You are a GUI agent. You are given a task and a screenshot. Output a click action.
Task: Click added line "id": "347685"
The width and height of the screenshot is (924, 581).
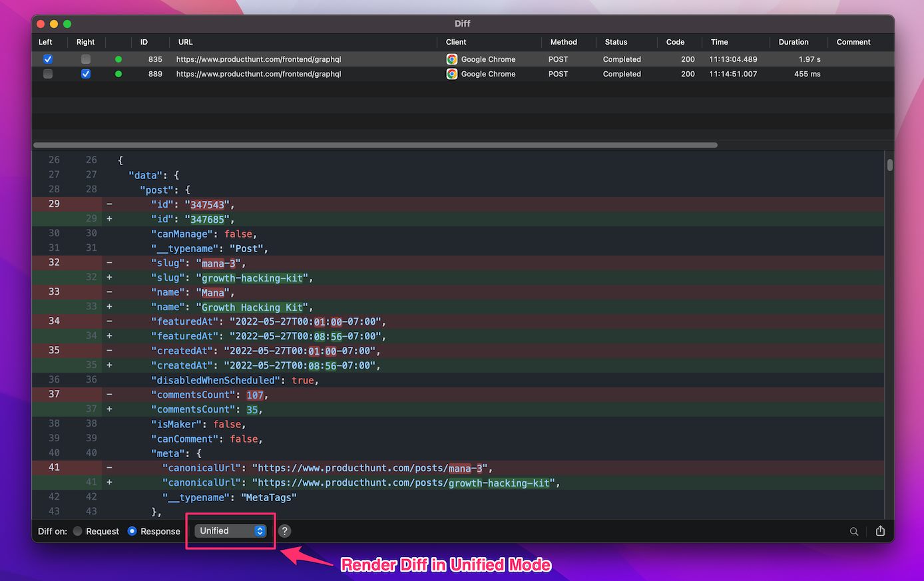point(458,219)
